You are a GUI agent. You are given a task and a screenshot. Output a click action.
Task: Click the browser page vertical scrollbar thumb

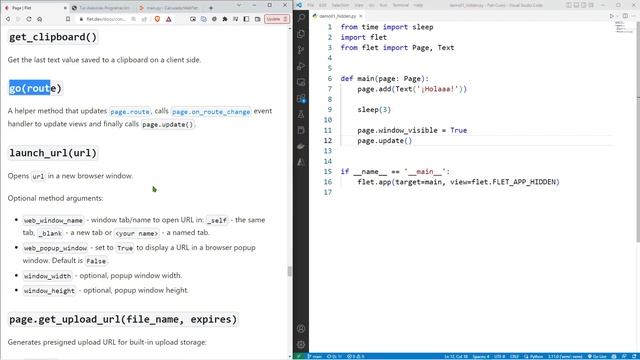289,271
